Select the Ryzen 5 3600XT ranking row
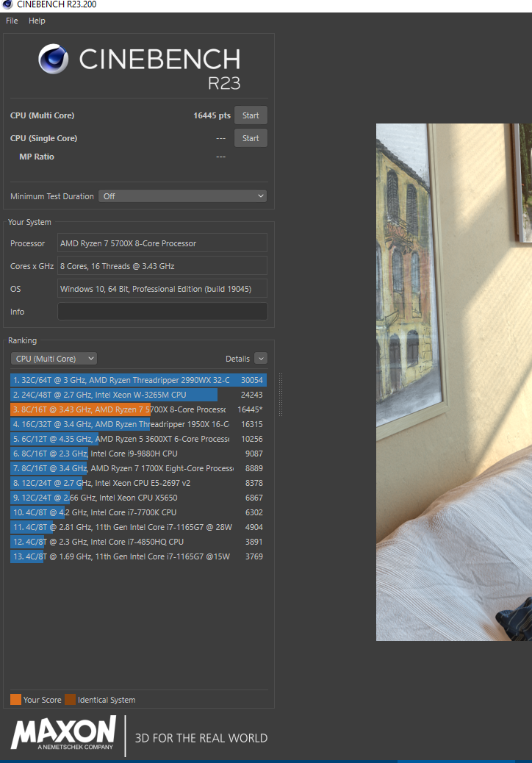The width and height of the screenshot is (532, 763). pyautogui.click(x=138, y=439)
